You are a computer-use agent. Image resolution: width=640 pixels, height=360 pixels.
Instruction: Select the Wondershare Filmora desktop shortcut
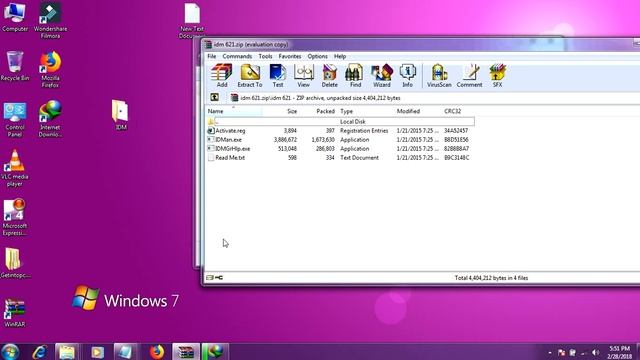(50, 20)
